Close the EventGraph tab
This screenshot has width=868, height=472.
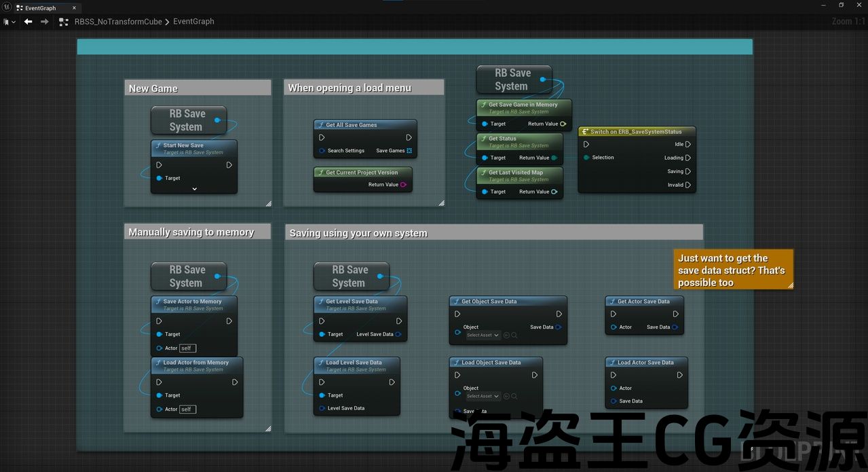tap(74, 8)
